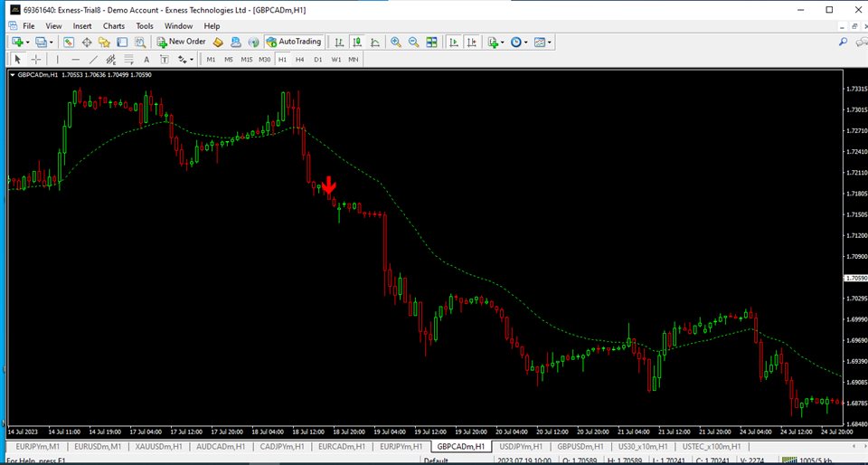
Task: Expand the Profiles dropdown arrow
Action: coord(51,43)
